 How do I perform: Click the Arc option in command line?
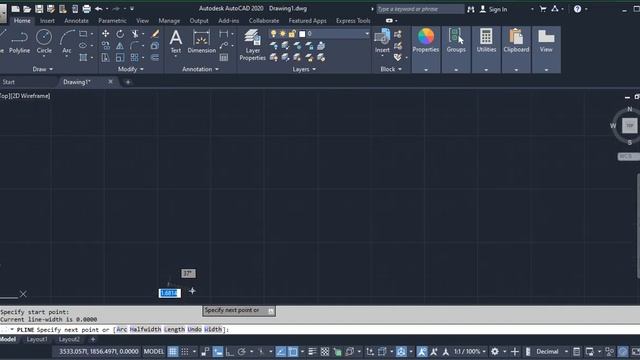pyautogui.click(x=122, y=329)
